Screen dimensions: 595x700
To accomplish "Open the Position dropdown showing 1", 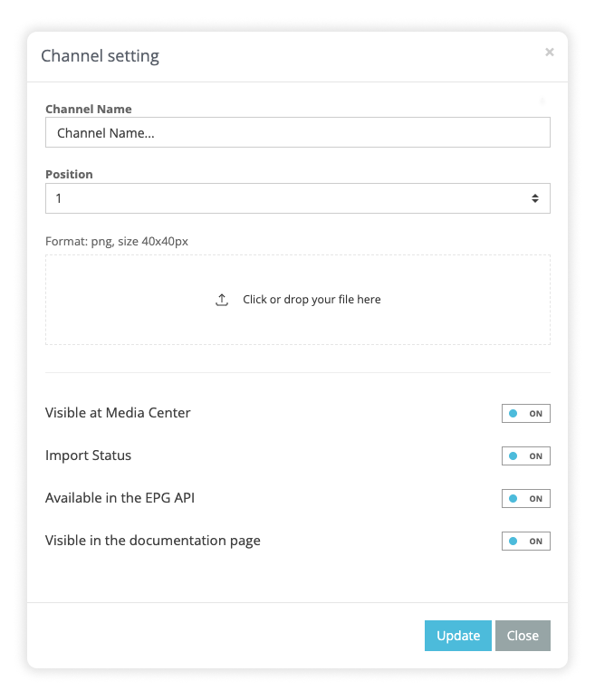I will pyautogui.click(x=298, y=198).
